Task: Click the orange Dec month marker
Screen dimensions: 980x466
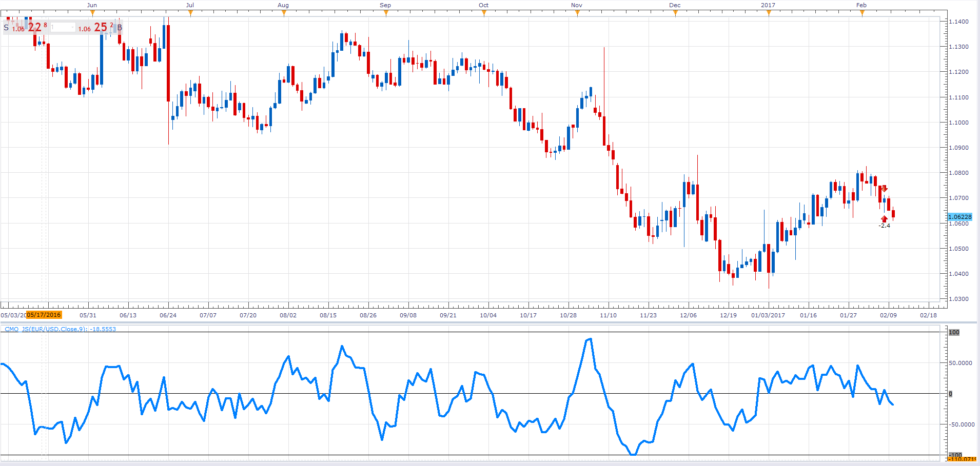Action: [675, 13]
